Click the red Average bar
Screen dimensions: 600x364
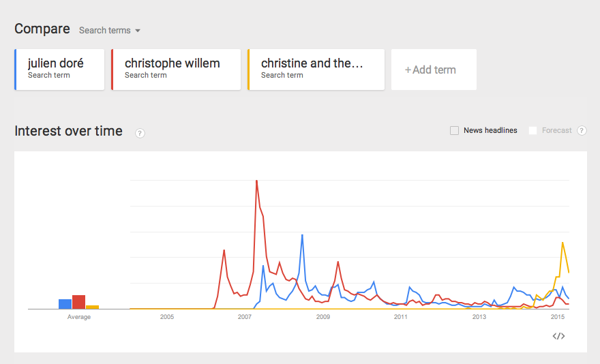tap(79, 302)
